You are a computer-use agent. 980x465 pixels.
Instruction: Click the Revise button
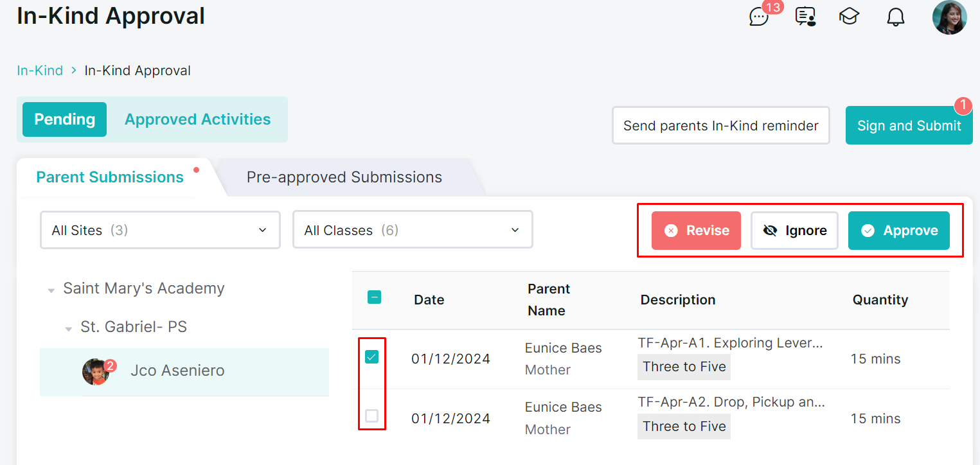click(x=696, y=231)
